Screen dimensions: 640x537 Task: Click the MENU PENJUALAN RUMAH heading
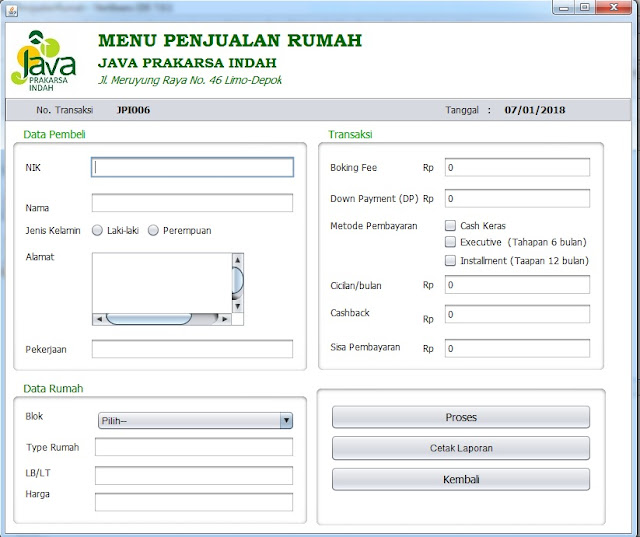[x=230, y=40]
